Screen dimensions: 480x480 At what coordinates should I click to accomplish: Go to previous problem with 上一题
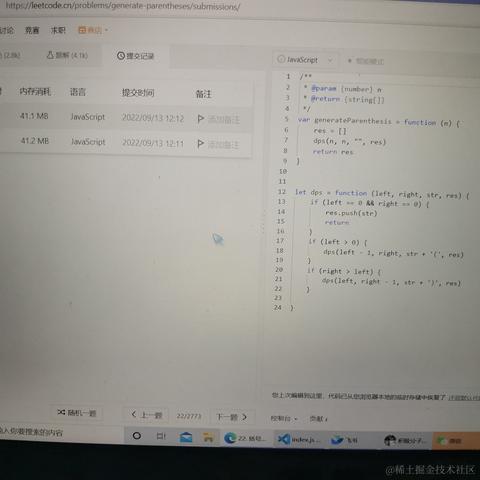[147, 415]
